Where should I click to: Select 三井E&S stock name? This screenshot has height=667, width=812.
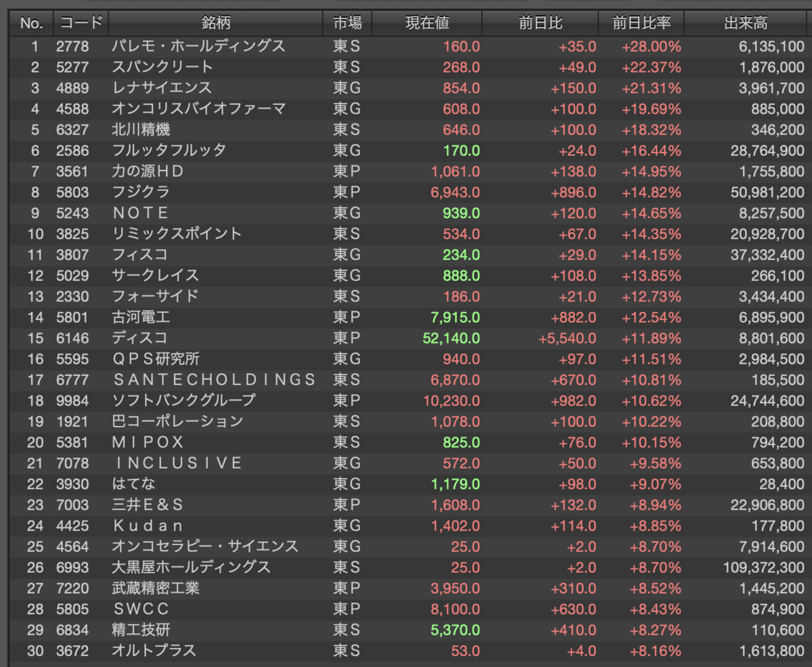coord(148,505)
